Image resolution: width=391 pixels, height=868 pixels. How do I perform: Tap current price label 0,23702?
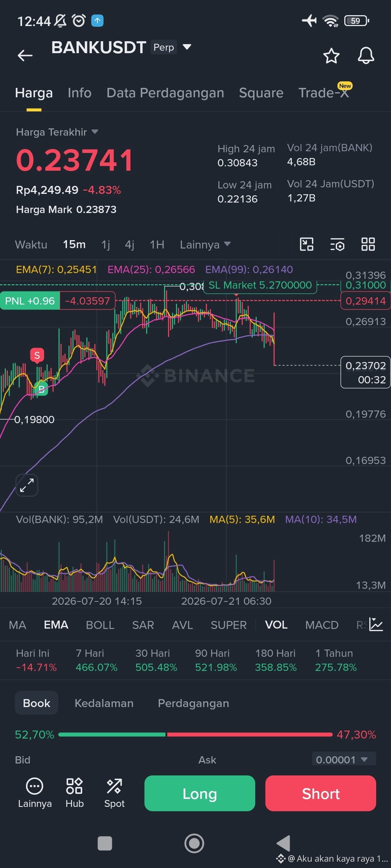pos(366,373)
